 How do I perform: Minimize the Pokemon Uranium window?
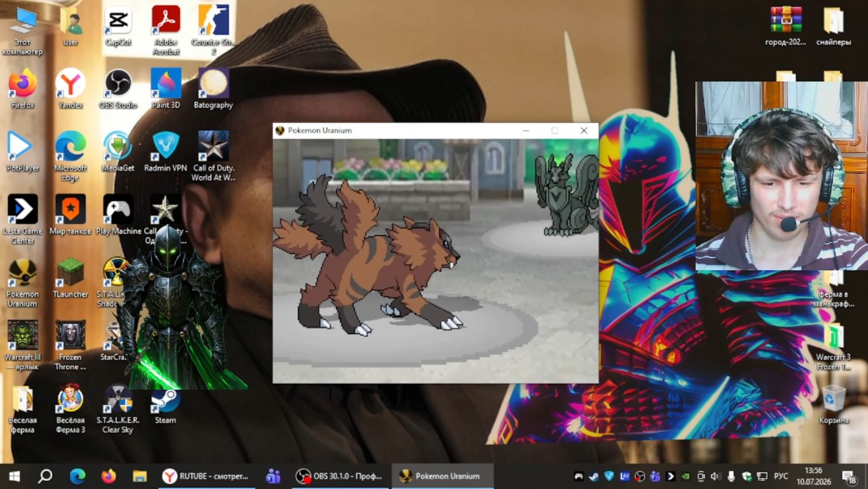coord(526,131)
